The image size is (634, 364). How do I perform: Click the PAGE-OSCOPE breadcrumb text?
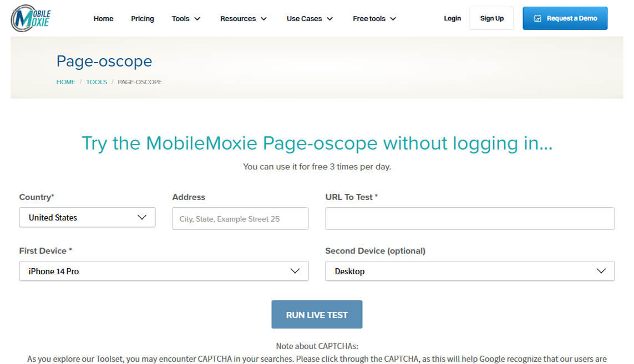[139, 82]
